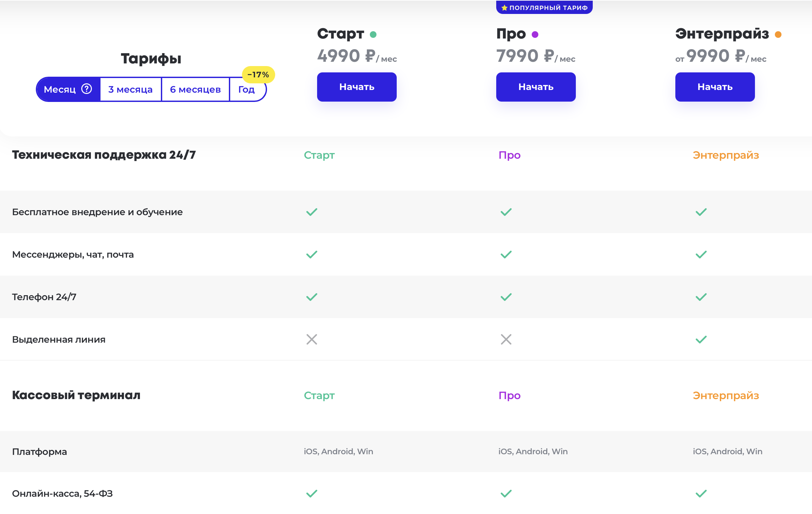Click the Про cross for Выделенная линия
Screen dimensions: 812x514
click(x=506, y=339)
